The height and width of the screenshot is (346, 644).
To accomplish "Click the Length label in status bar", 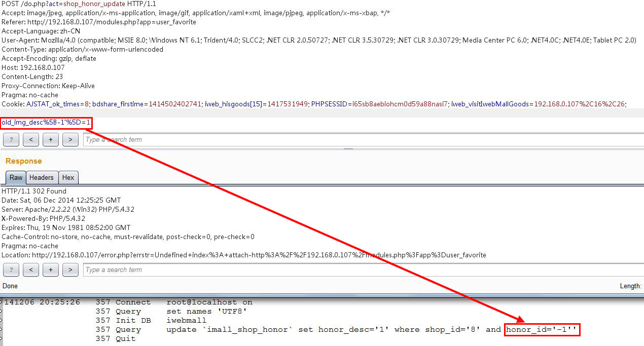I will [631, 286].
